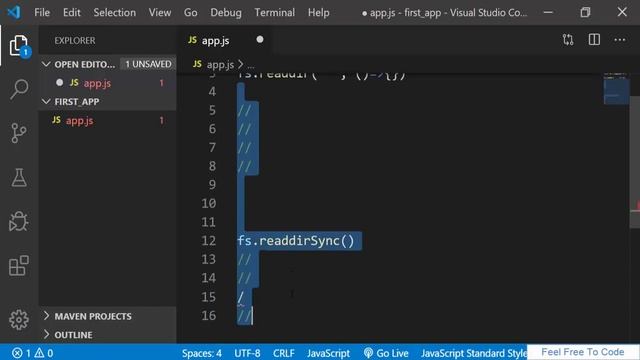Image resolution: width=640 pixels, height=360 pixels.
Task: Click the minimap preview
Action: (x=616, y=89)
